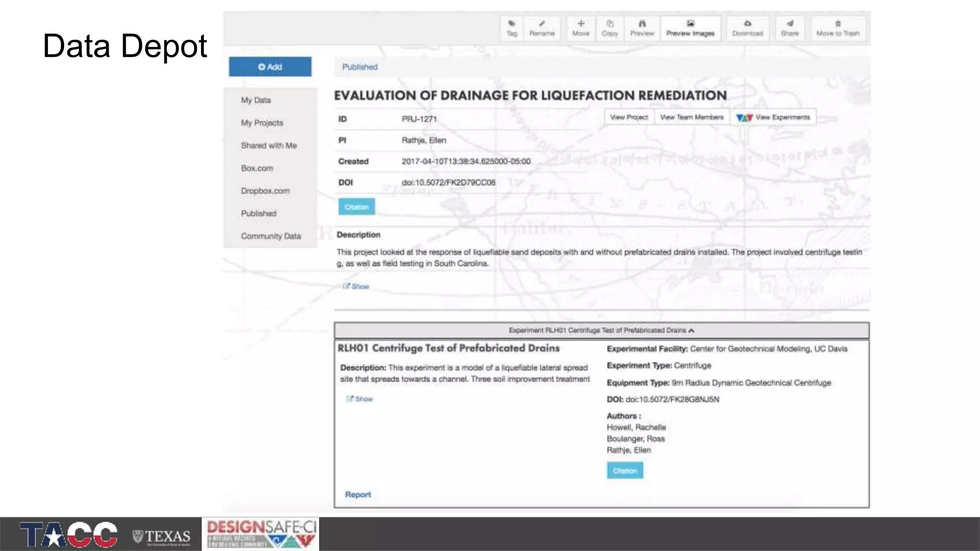
Task: Expand the project description with Show
Action: pyautogui.click(x=356, y=286)
